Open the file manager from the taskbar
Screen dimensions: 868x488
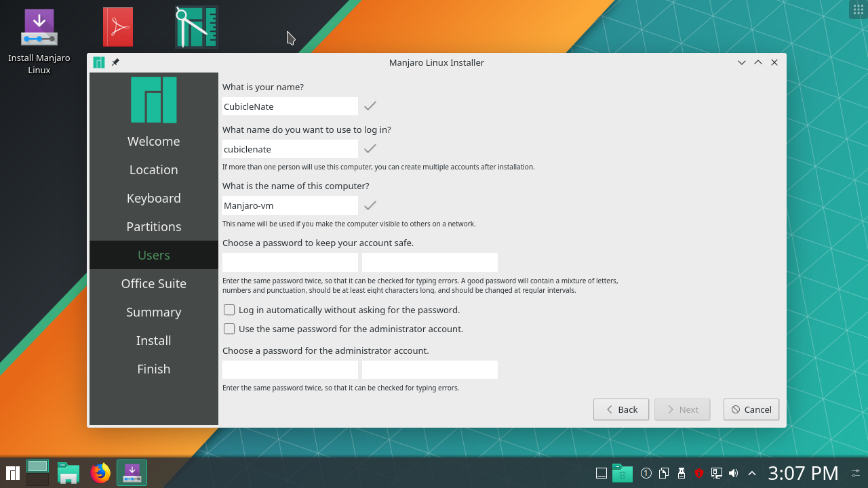68,472
